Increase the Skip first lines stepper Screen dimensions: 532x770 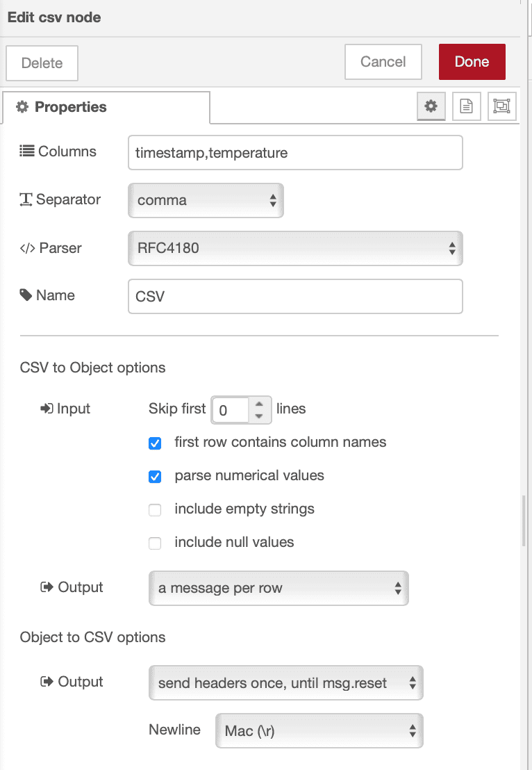pyautogui.click(x=259, y=405)
